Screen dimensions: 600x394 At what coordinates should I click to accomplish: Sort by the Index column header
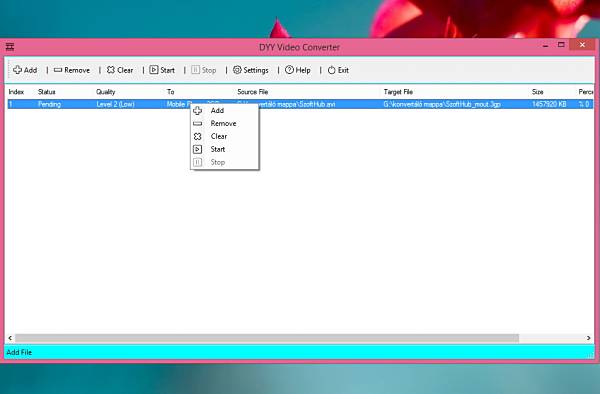(x=16, y=92)
